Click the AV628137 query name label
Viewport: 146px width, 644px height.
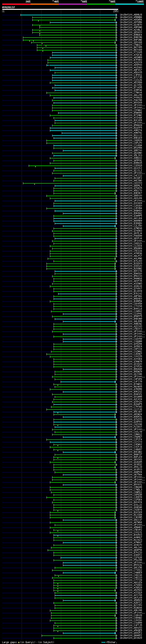(8, 7)
